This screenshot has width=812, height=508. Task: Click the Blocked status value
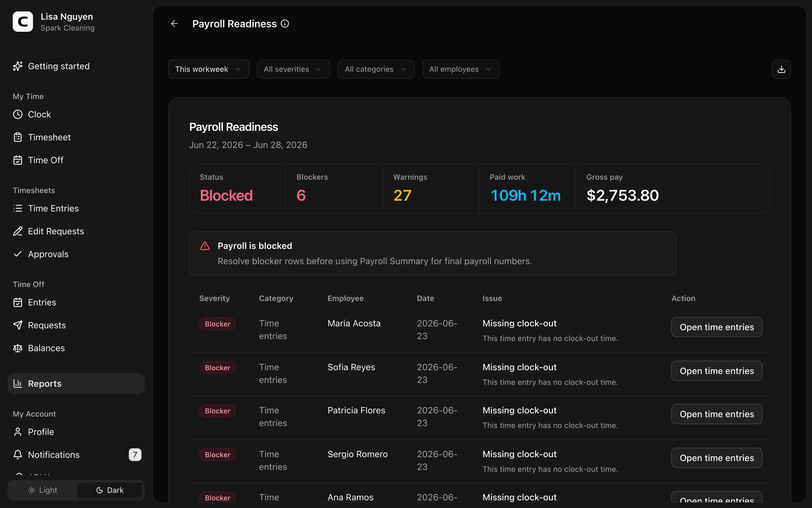[x=226, y=196]
